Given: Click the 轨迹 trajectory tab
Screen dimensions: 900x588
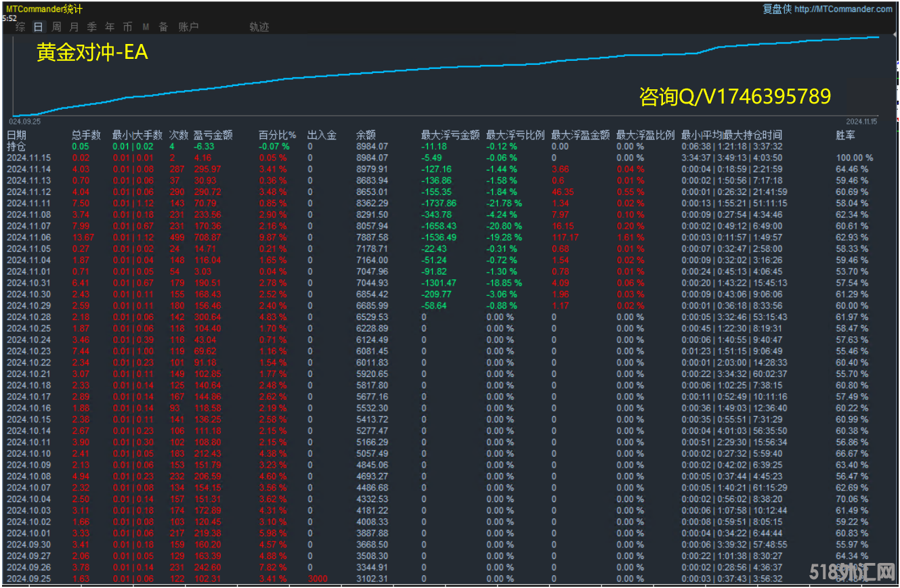Looking at the screenshot, I should 259,27.
